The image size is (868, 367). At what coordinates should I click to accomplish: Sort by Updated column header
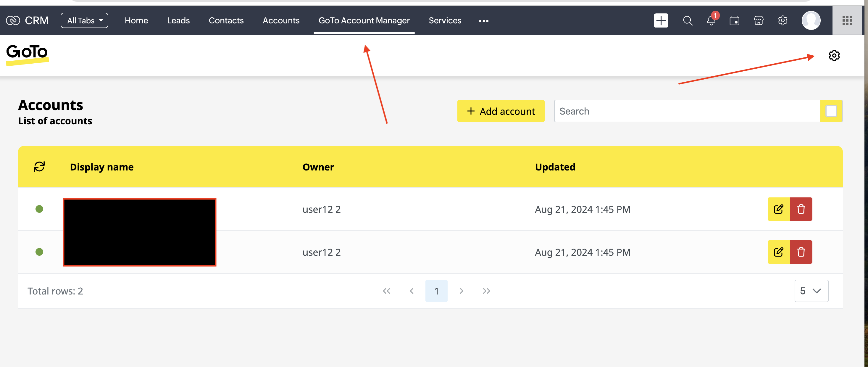click(555, 167)
